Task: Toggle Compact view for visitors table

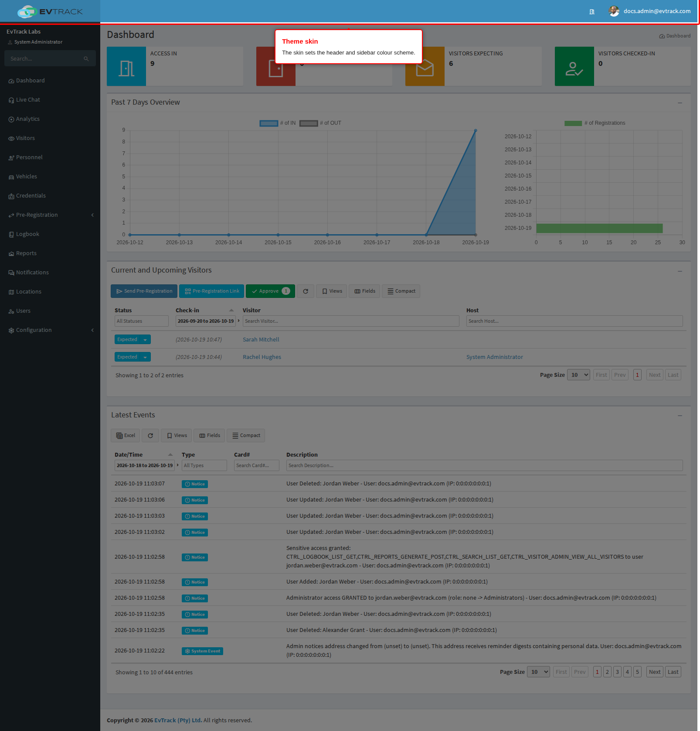Action: 401,291
